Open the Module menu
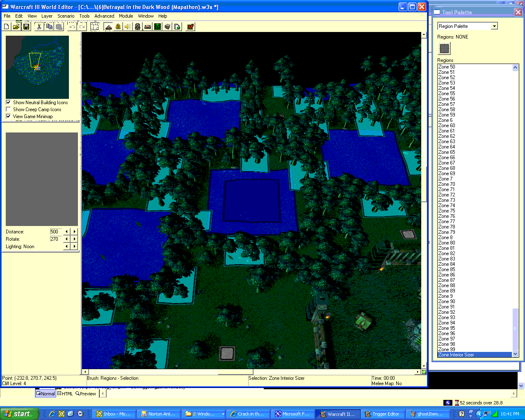 click(x=126, y=16)
